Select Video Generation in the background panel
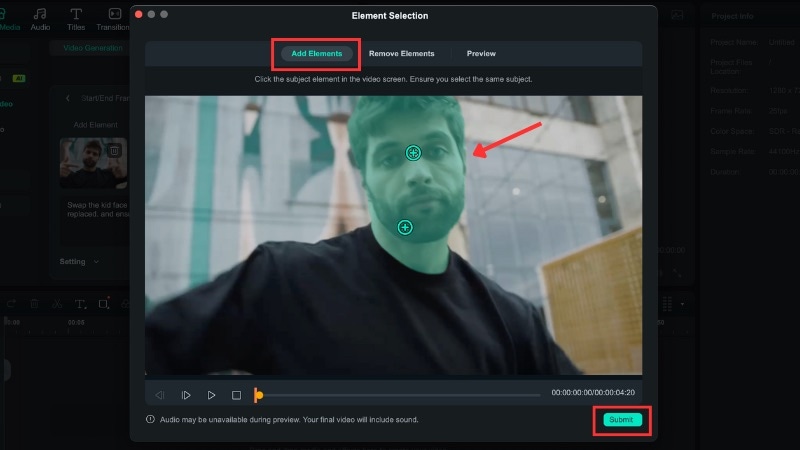The height and width of the screenshot is (450, 800). (x=93, y=48)
